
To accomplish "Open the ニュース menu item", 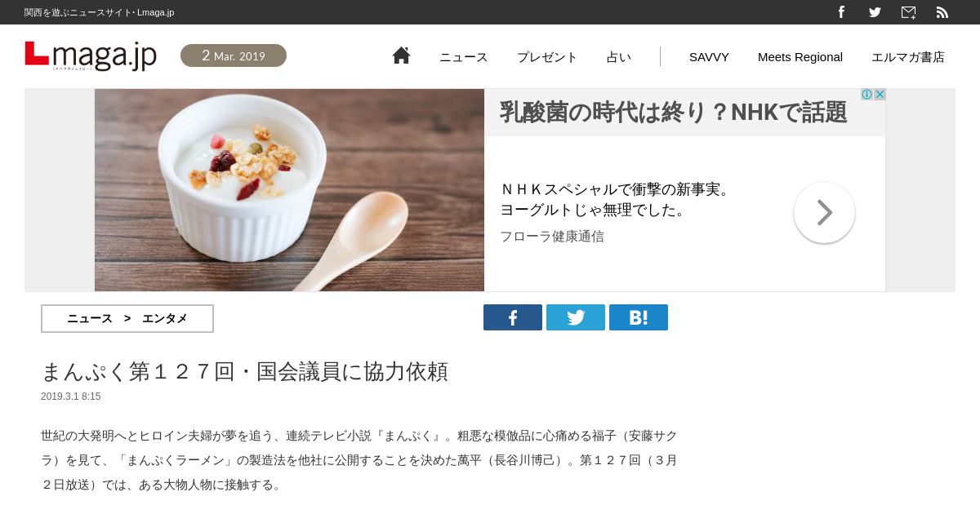I will pyautogui.click(x=464, y=57).
